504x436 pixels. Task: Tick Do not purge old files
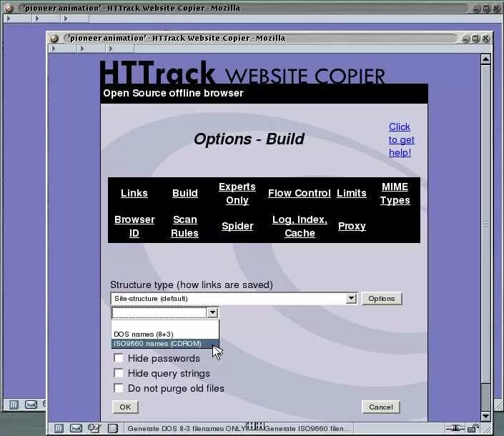[x=119, y=388]
